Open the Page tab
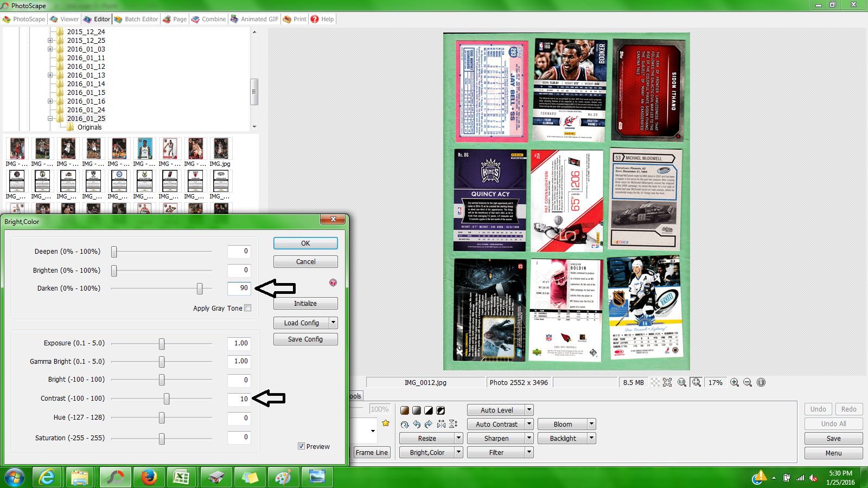This screenshot has width=868, height=488. 175,19
